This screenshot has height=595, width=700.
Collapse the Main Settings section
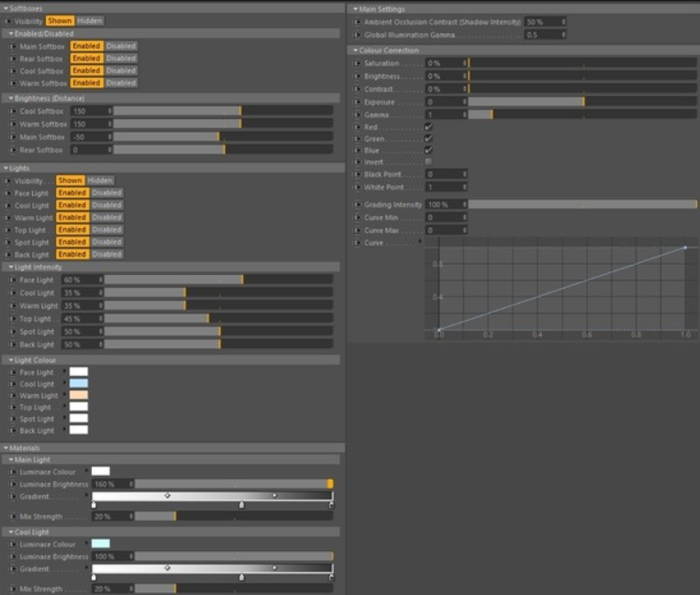(355, 9)
